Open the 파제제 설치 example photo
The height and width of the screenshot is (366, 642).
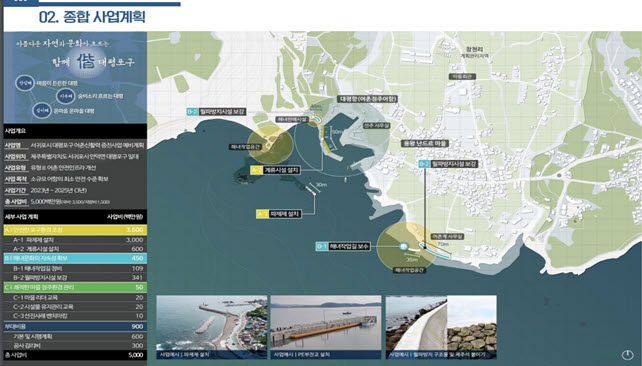[x=212, y=327]
